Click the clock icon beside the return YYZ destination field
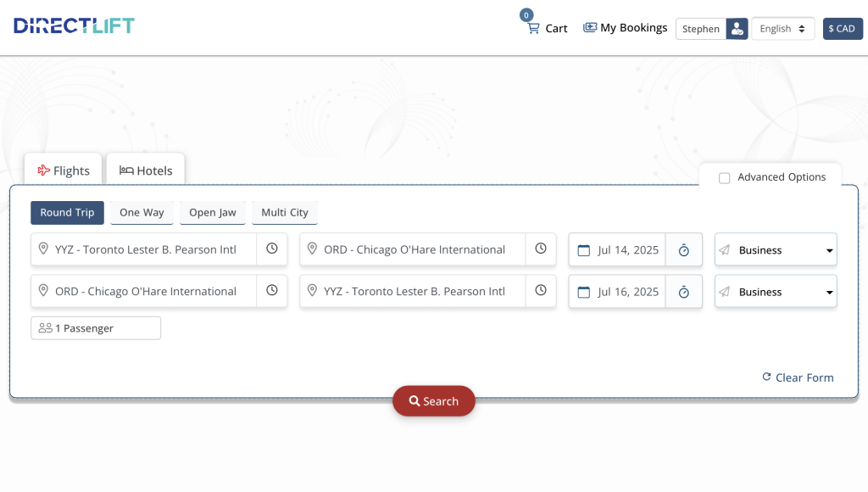This screenshot has width=868, height=492. point(541,290)
